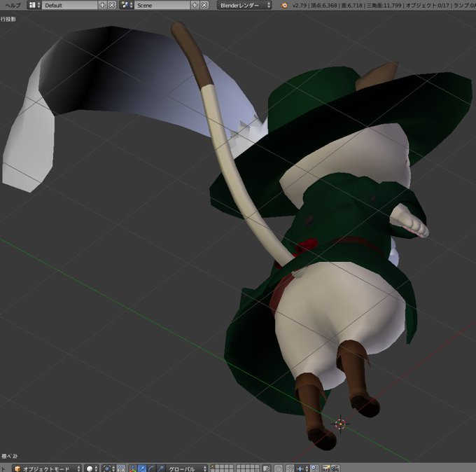The height and width of the screenshot is (472, 476).
Task: Click the Blender logo icon in the header
Action: [283, 5]
